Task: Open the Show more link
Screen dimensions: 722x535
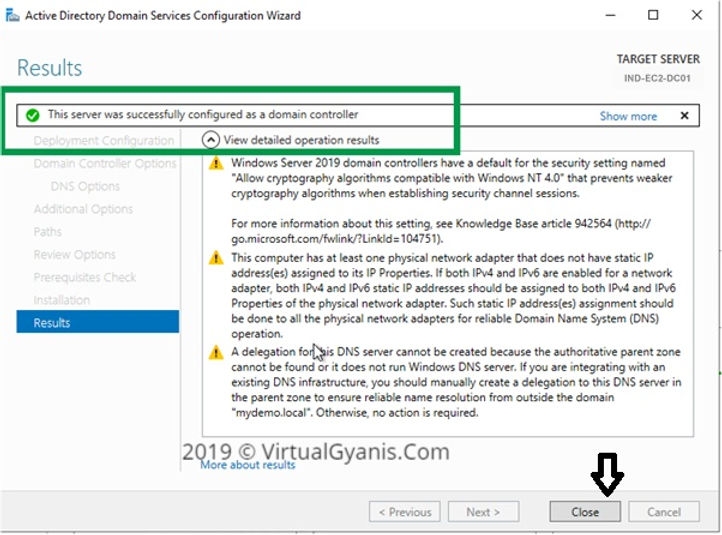Action: (628, 116)
